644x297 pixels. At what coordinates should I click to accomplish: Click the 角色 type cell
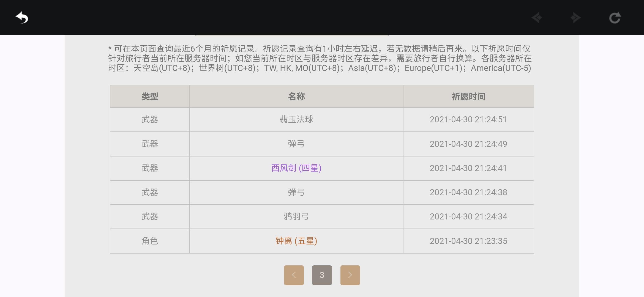click(x=150, y=241)
